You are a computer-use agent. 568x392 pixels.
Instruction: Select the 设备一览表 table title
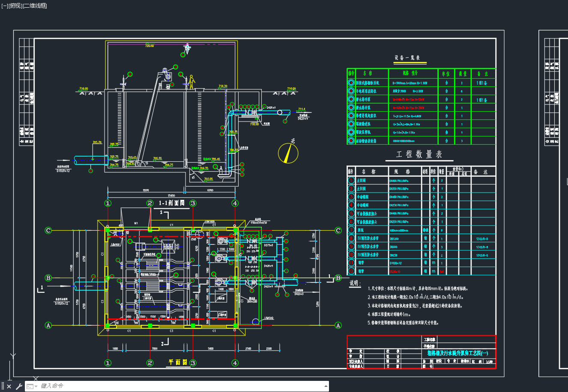click(x=407, y=58)
